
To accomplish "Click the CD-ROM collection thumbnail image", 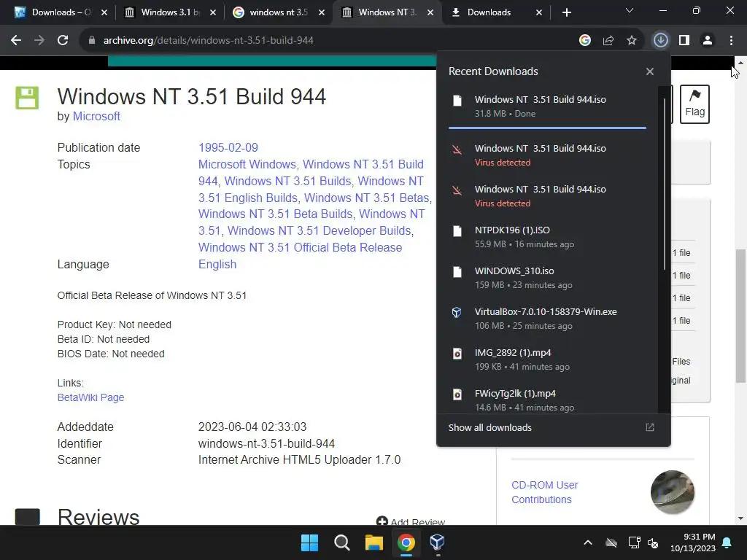I will click(x=673, y=492).
